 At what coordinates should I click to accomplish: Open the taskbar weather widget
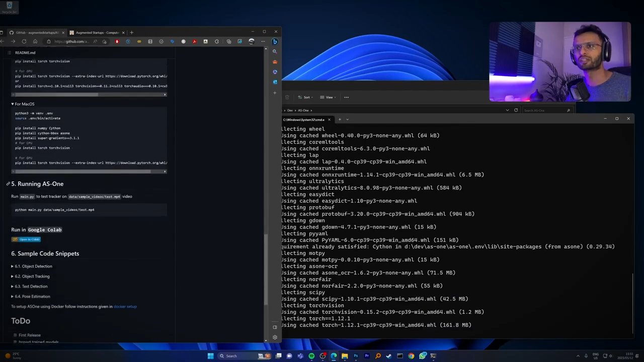(13, 356)
